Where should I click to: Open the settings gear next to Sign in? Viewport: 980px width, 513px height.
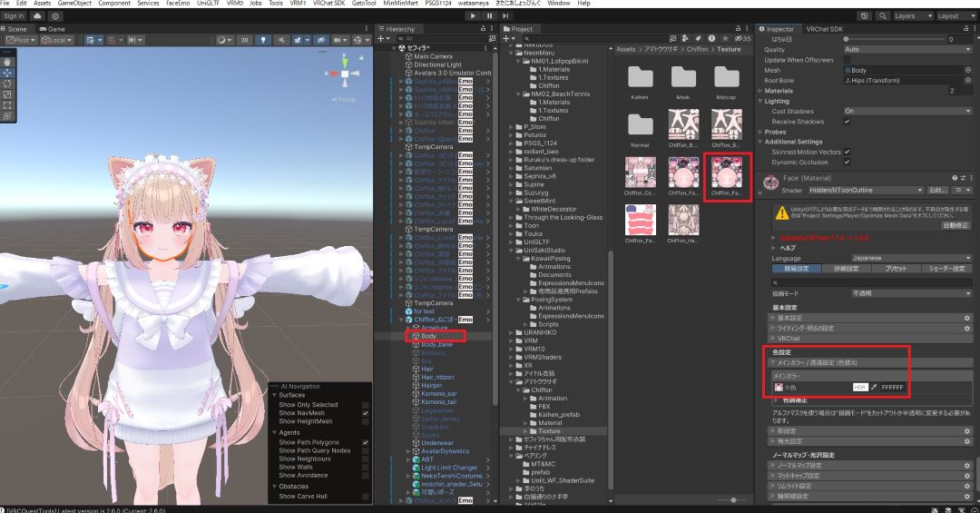tap(55, 16)
